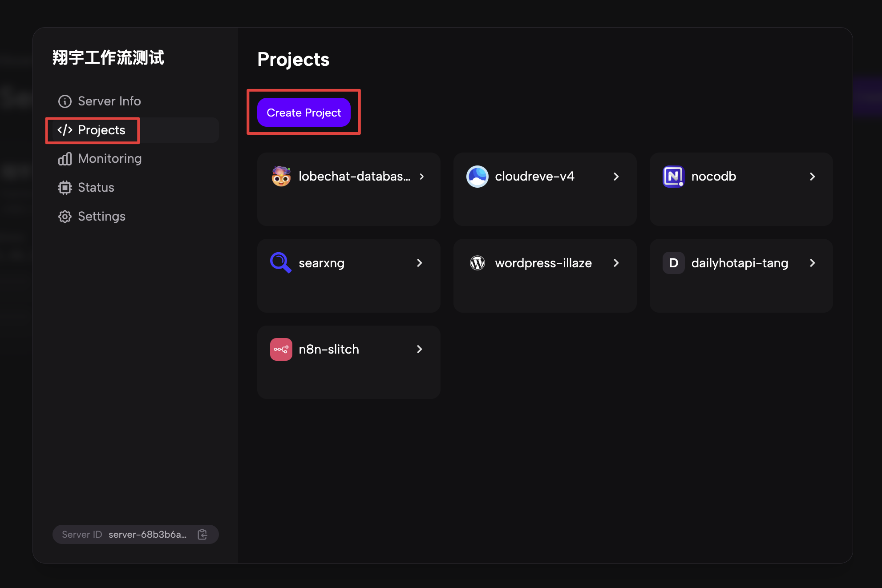Select the Projects sidebar item
Screen dimensions: 882x588
(x=101, y=130)
